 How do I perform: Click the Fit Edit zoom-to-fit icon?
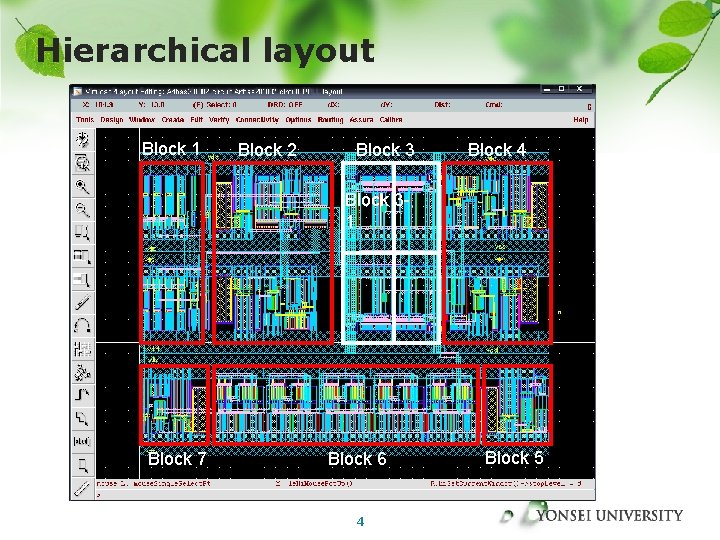click(83, 163)
